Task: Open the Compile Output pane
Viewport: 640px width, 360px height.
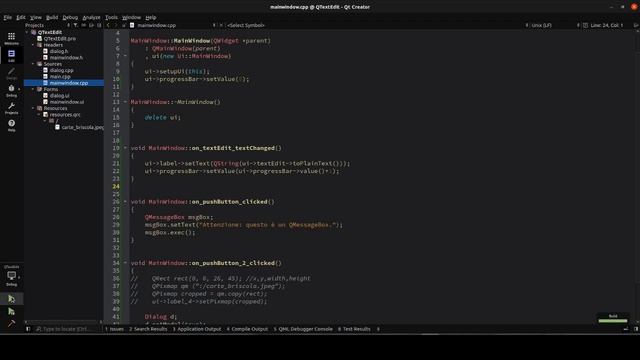Action: click(x=247, y=329)
